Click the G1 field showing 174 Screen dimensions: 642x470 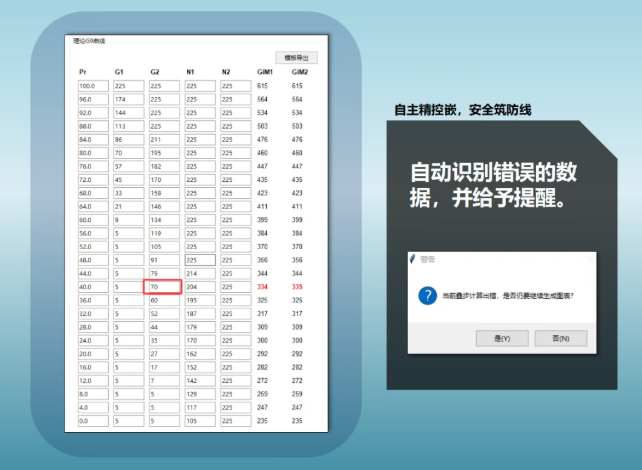click(x=128, y=100)
